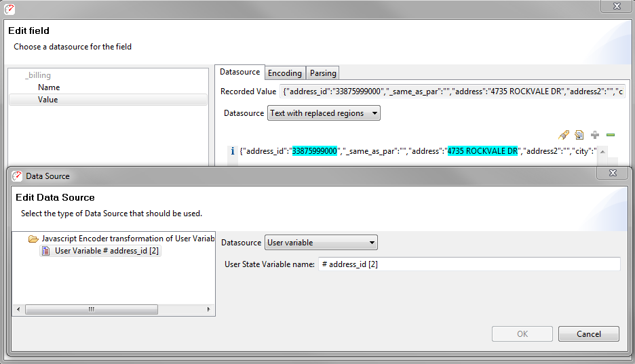Click the User Variable document icon
The height and width of the screenshot is (364, 635).
tap(45, 251)
